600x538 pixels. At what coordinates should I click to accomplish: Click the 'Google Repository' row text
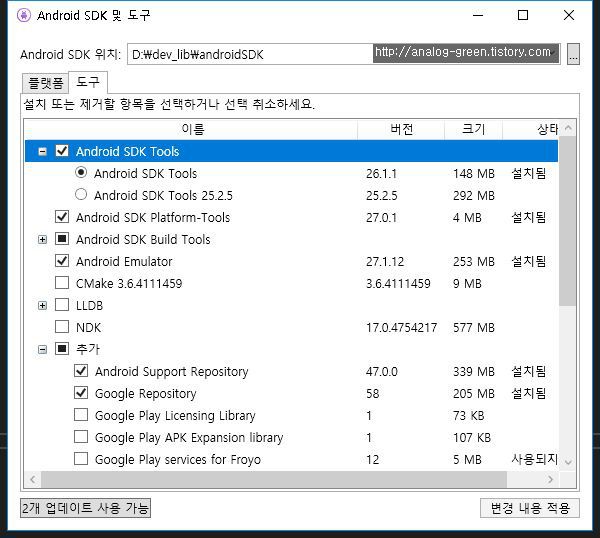(x=145, y=393)
